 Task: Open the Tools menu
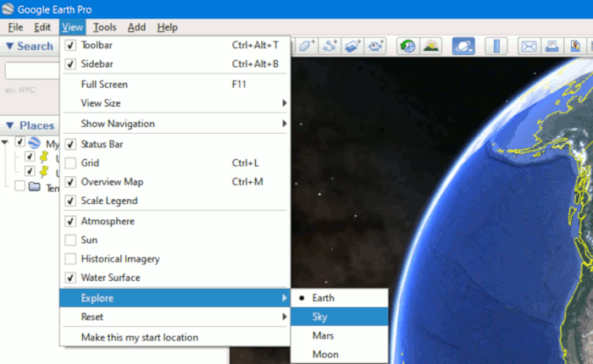[105, 27]
